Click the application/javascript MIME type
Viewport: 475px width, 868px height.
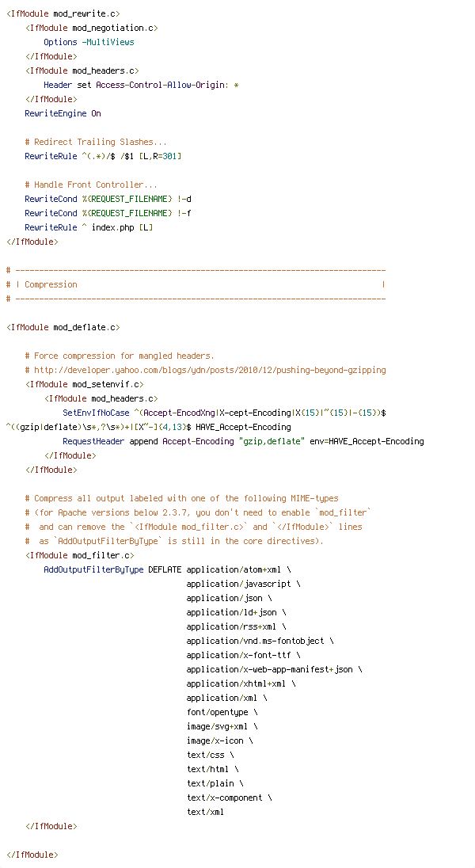click(x=243, y=584)
